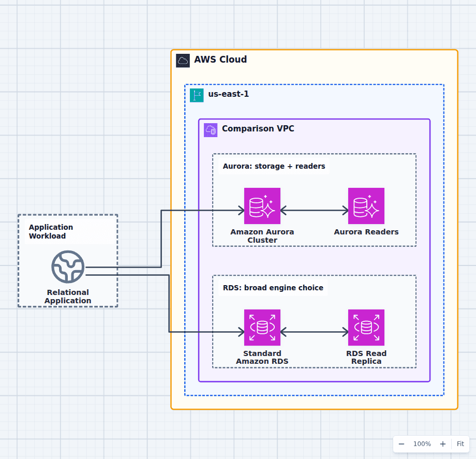Select the arrow between Standard RDS and Read Replica
This screenshot has height=459, width=476.
(314, 332)
